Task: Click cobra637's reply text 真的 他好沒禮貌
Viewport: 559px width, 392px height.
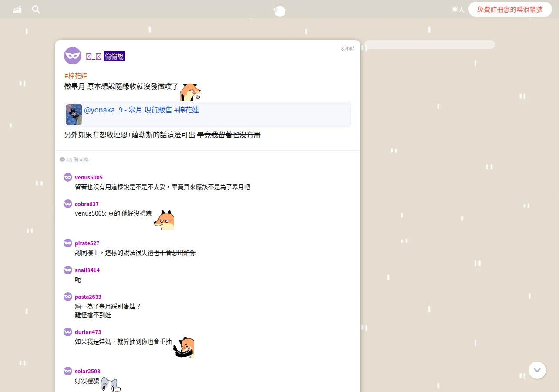Action: (130, 213)
